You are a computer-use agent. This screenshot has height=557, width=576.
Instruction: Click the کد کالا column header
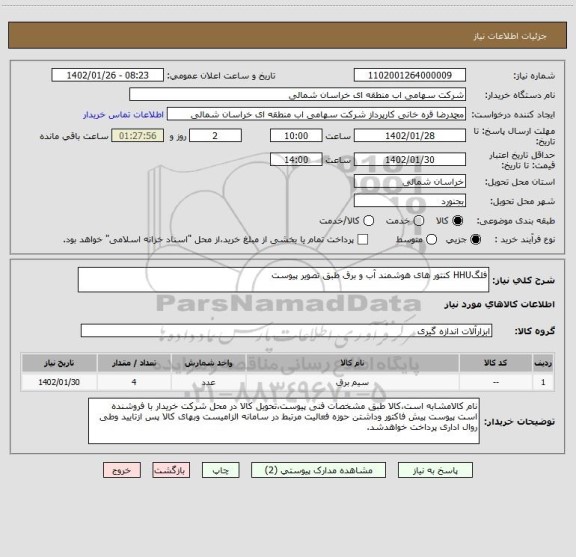coord(496,363)
